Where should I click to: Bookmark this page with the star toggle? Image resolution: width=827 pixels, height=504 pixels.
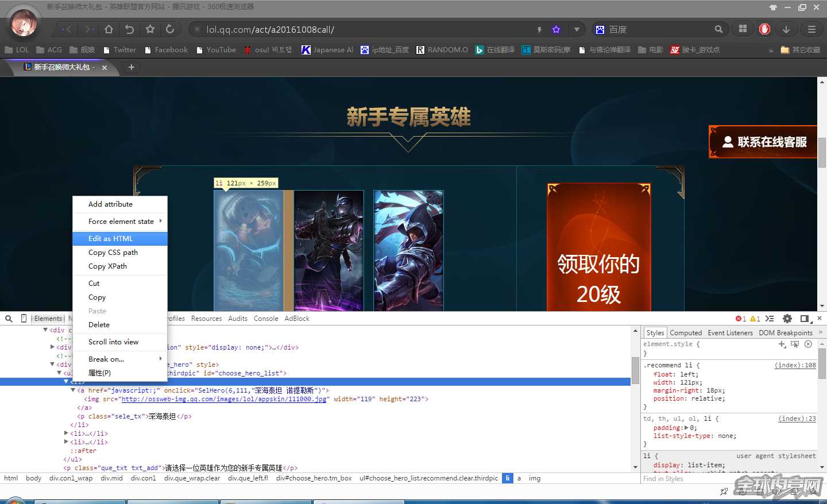click(555, 29)
